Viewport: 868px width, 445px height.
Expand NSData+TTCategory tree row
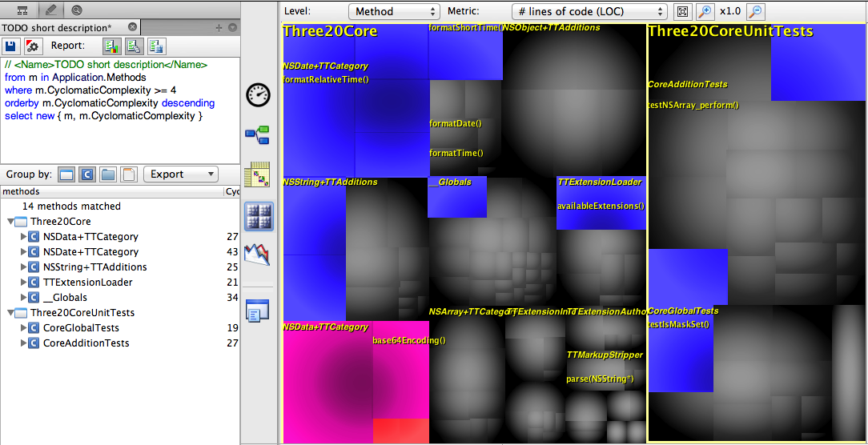tap(23, 237)
